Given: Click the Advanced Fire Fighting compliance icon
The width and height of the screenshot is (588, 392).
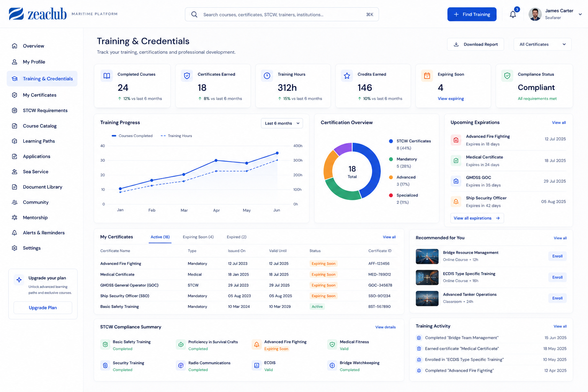Looking at the screenshot, I should tap(256, 345).
